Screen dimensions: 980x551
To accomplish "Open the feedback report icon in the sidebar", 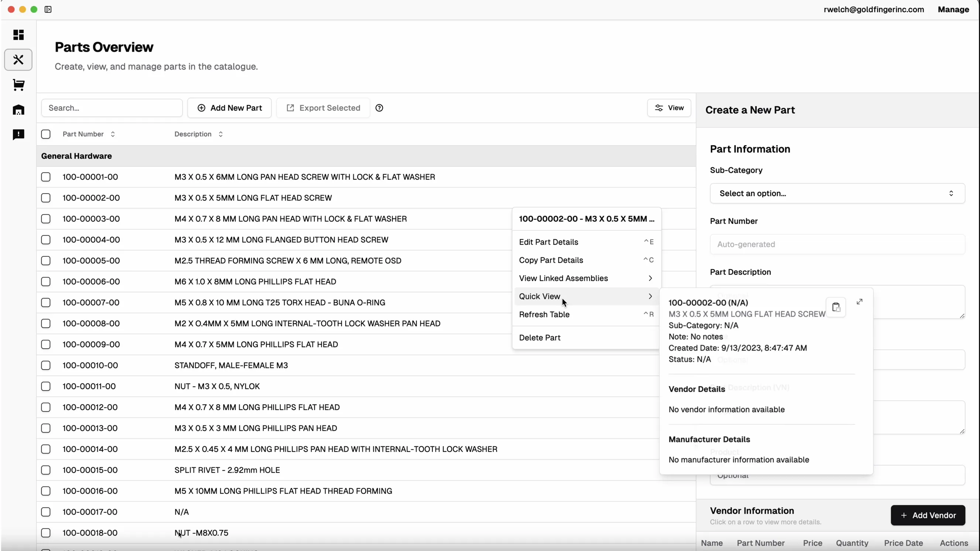I will point(18,135).
